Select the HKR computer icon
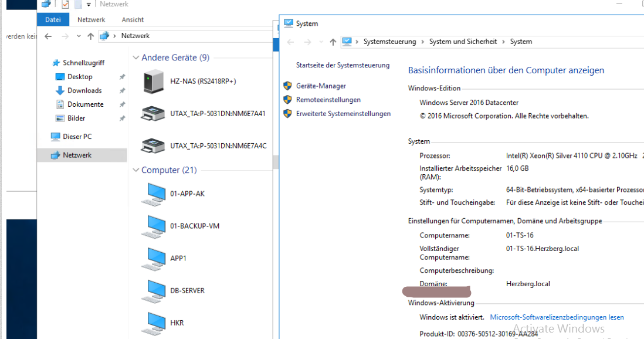This screenshot has height=339, width=644. [153, 323]
